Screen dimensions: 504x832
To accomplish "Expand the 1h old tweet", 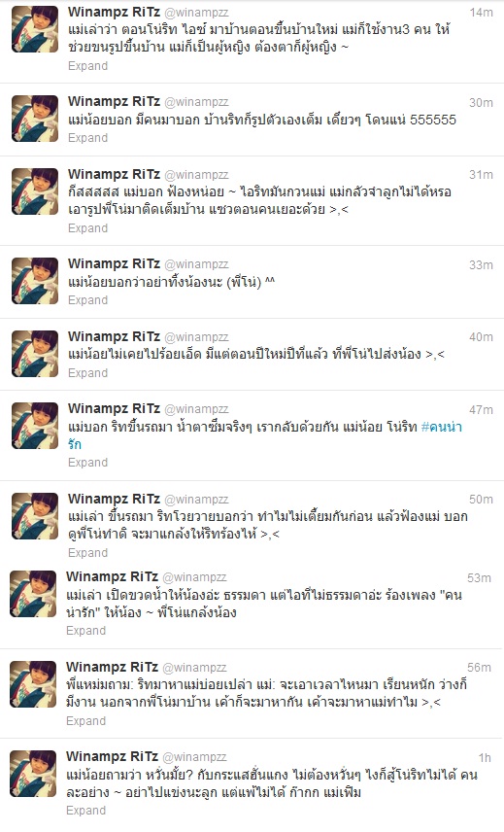I will [85, 811].
